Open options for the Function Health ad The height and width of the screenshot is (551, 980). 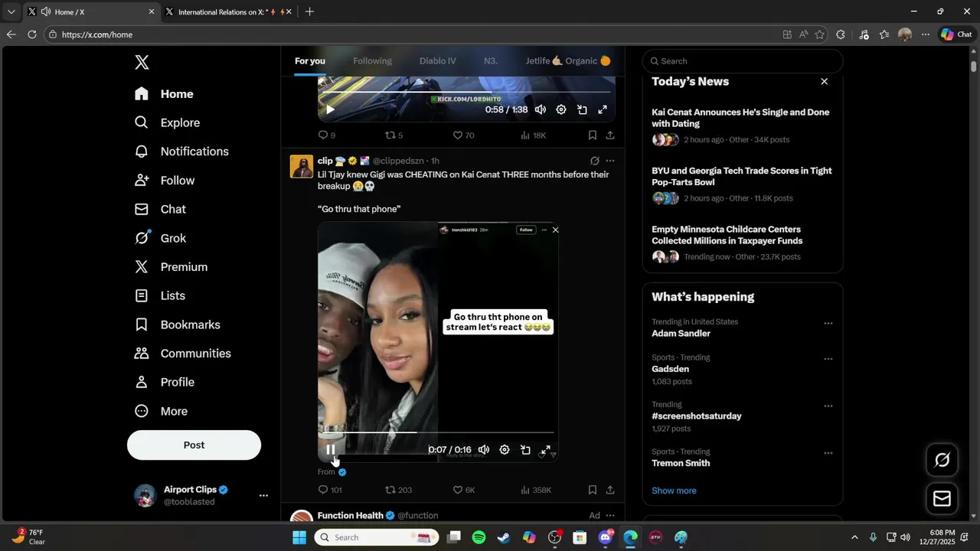(610, 516)
